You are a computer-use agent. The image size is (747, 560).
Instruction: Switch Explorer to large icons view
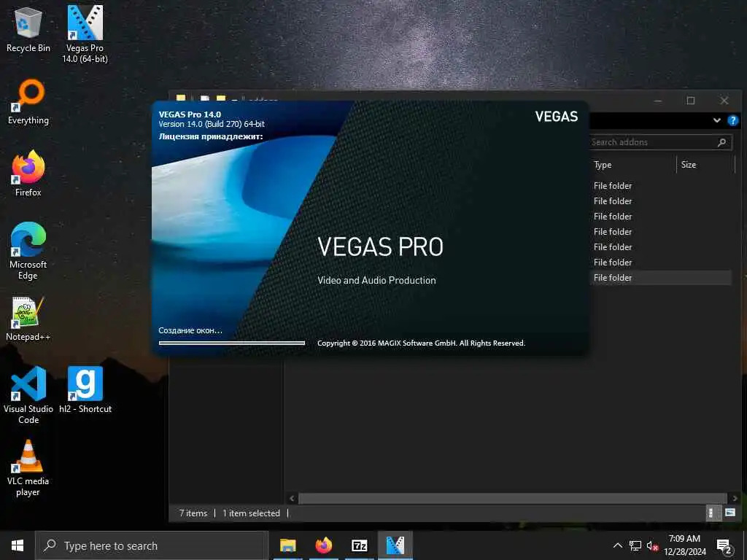[729, 513]
